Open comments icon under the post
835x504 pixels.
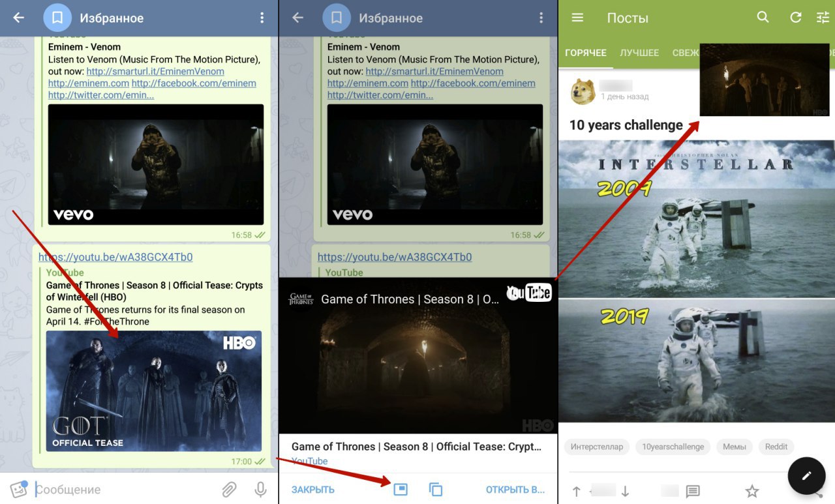coord(693,491)
